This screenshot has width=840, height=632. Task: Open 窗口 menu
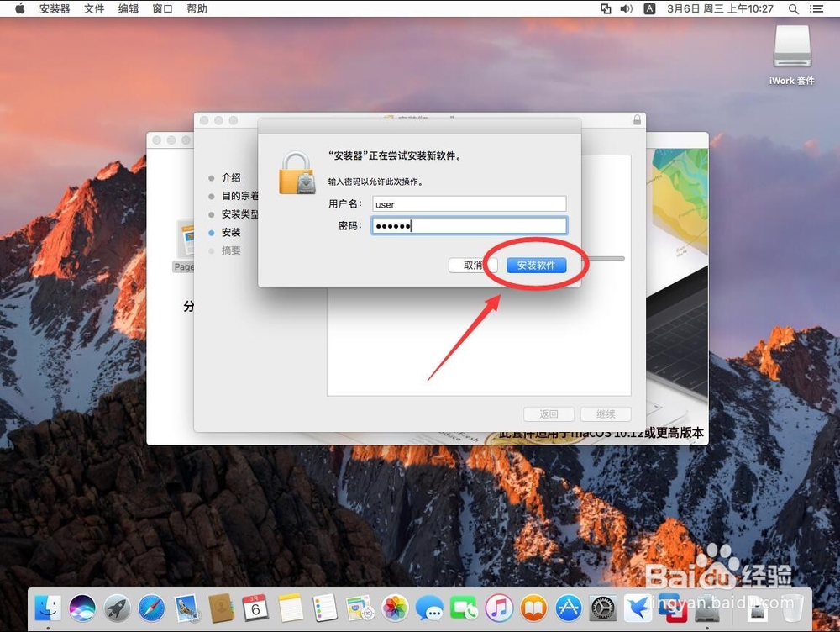pyautogui.click(x=162, y=8)
